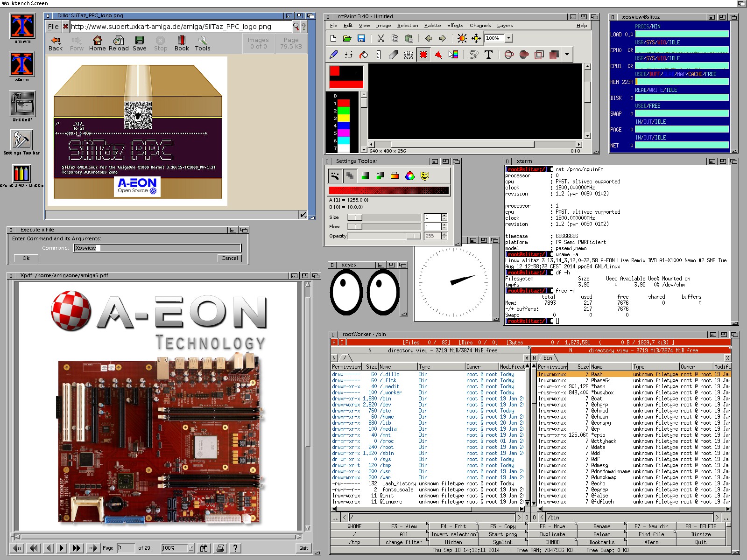Viewport: 747px width, 560px height.
Task: Toggle the A marker in Worker's red status bar
Action: tap(334, 343)
